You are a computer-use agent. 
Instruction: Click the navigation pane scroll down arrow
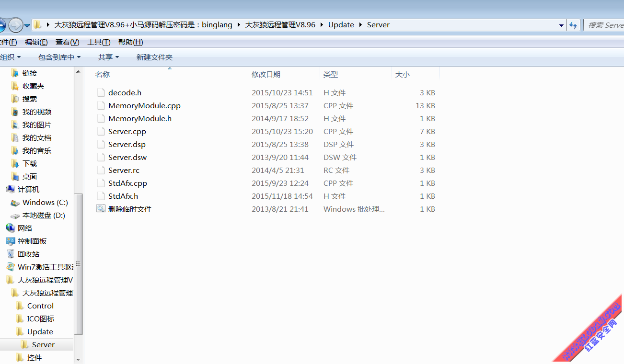coord(79,359)
